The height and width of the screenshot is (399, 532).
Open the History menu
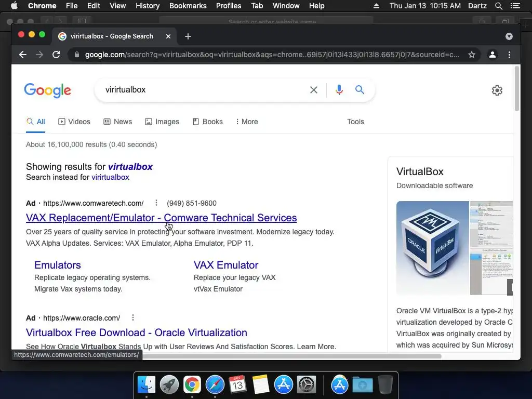point(148,6)
